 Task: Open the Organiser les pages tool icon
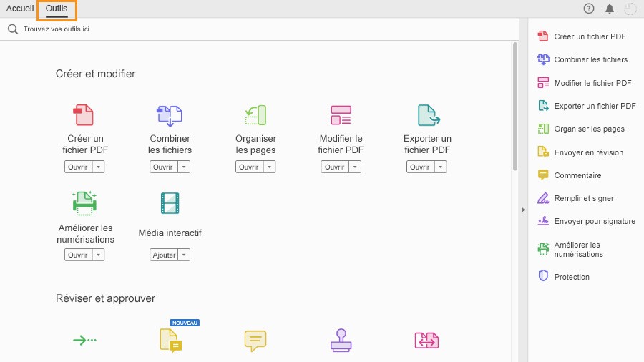tap(255, 115)
